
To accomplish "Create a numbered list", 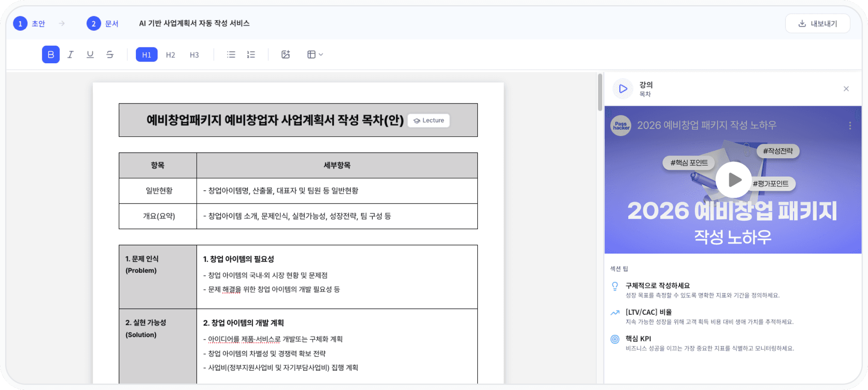I will coord(251,54).
